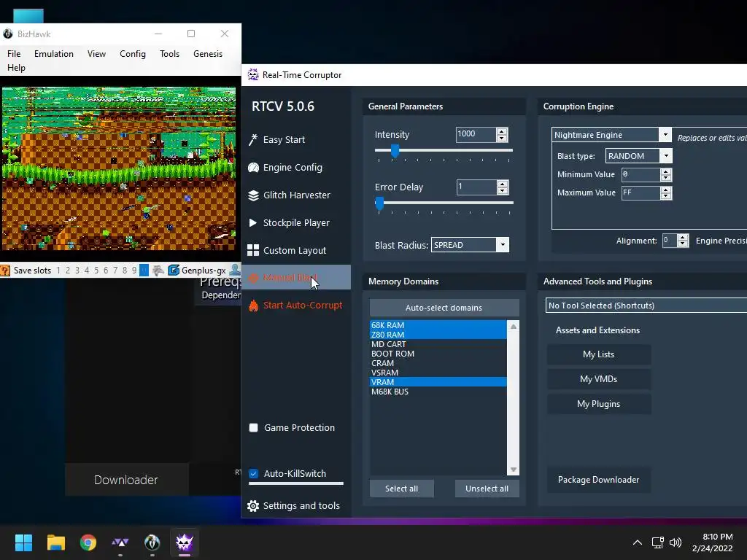This screenshot has height=560, width=747.
Task: Enable the Game Protection checkbox
Action: click(253, 427)
